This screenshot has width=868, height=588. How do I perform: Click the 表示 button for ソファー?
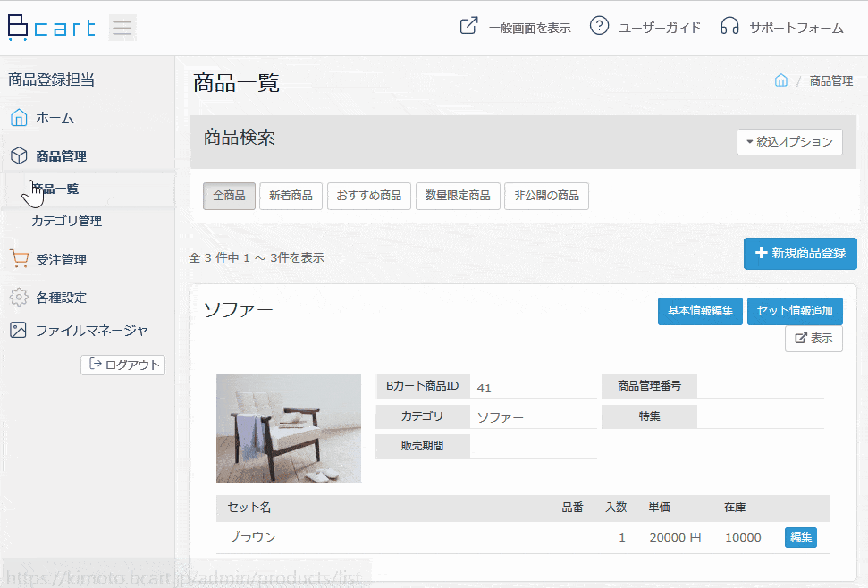pos(813,339)
